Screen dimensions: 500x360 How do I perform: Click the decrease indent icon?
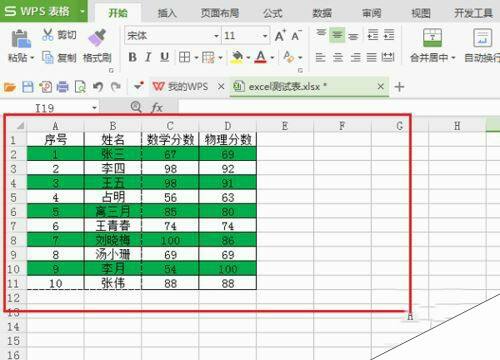click(x=373, y=35)
